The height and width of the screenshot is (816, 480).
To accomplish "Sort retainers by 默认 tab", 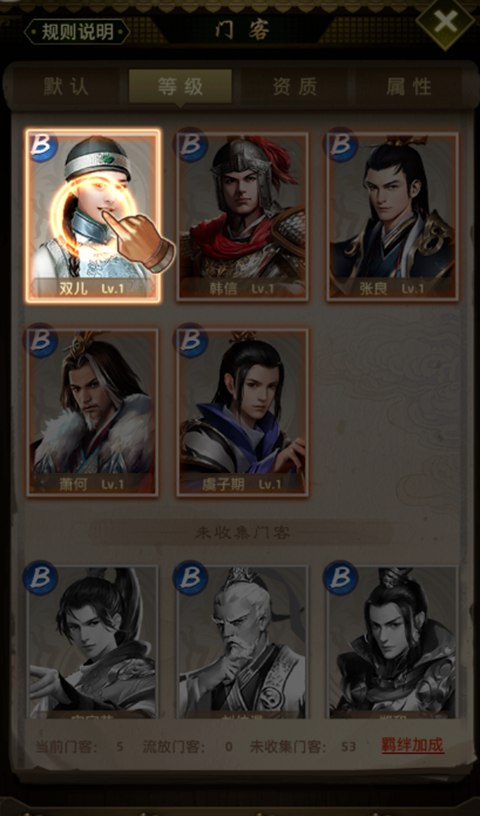I will [x=66, y=86].
